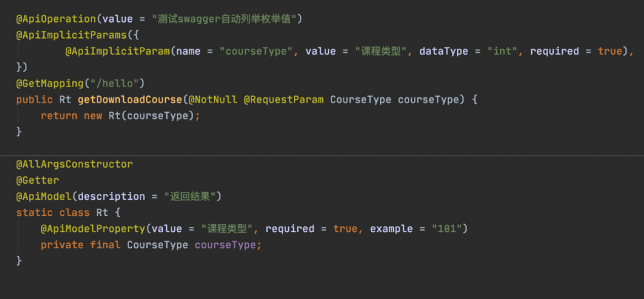Click the @AllArgsConstructor annotation
Screen dimensions: 644x299
point(74,164)
